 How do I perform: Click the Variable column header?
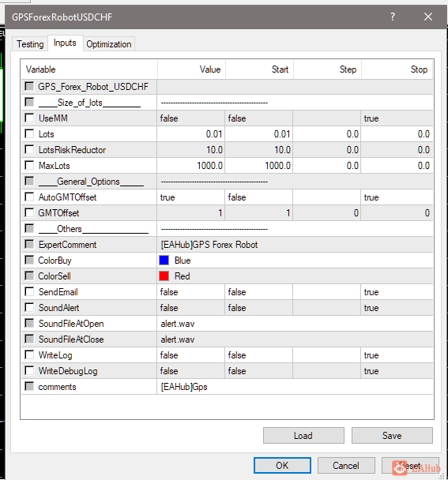point(89,69)
